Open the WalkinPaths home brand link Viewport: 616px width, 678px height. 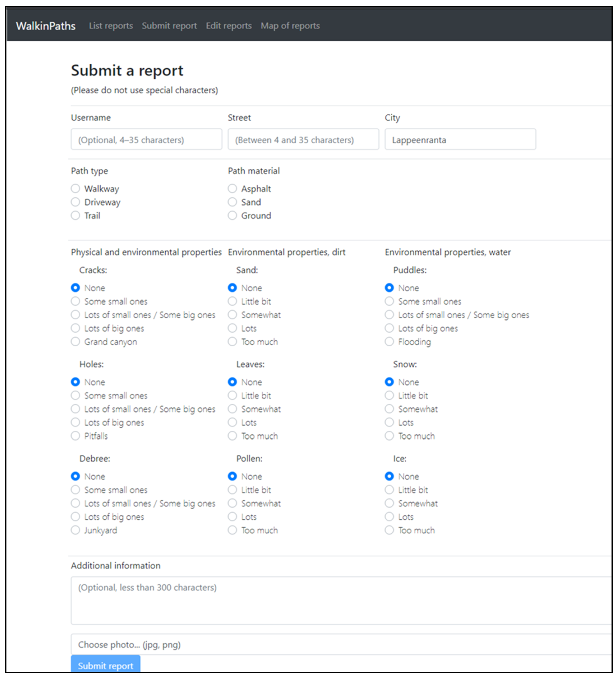click(46, 26)
